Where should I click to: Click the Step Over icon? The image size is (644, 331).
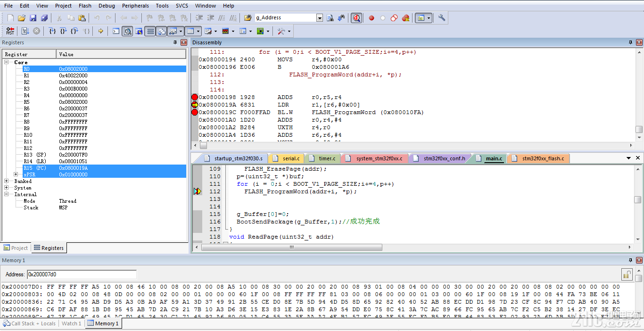[x=64, y=31]
